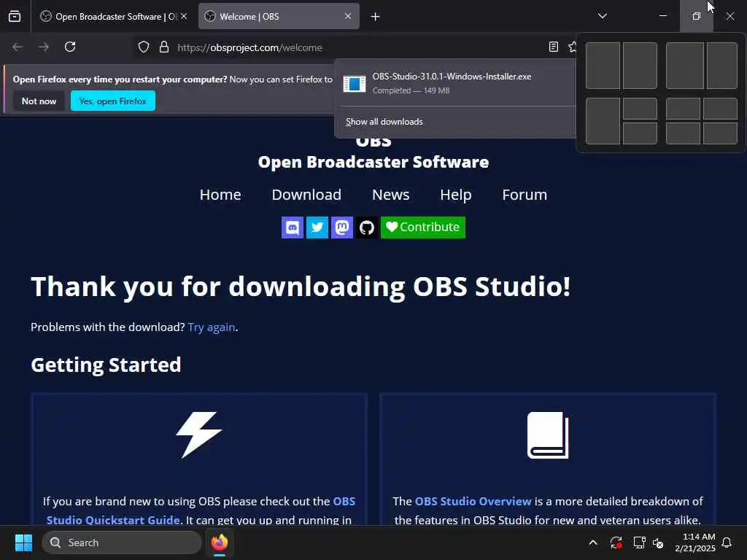Open a new tab with plus button

tap(376, 17)
